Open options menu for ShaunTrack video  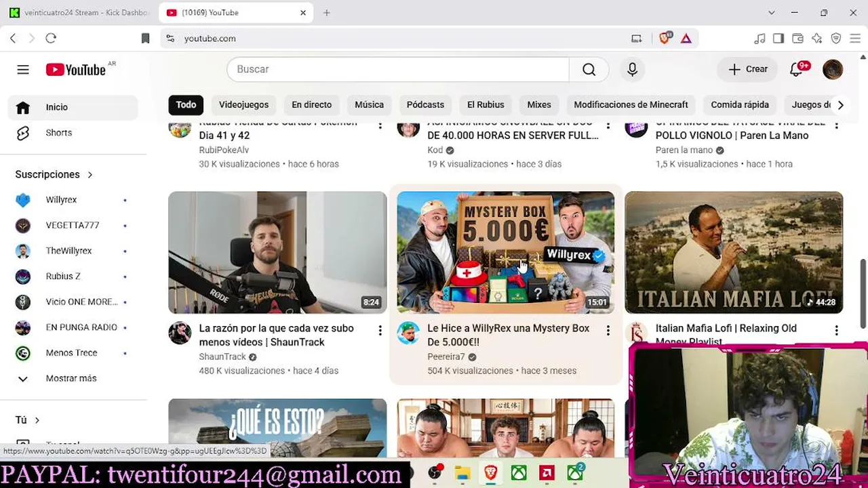[x=380, y=331]
